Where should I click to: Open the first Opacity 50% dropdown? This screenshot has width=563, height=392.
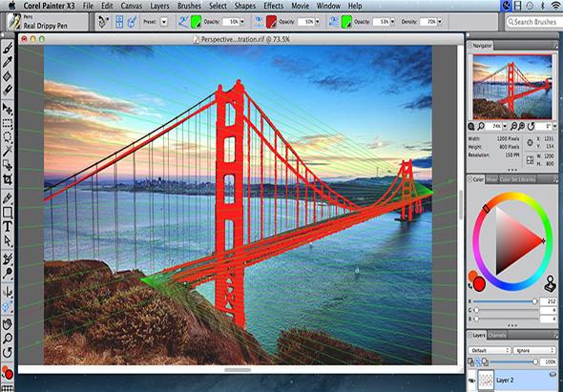[242, 22]
